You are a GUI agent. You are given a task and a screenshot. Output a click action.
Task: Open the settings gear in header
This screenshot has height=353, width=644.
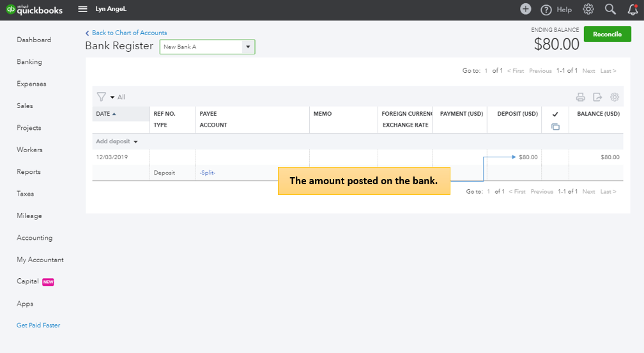pos(588,9)
